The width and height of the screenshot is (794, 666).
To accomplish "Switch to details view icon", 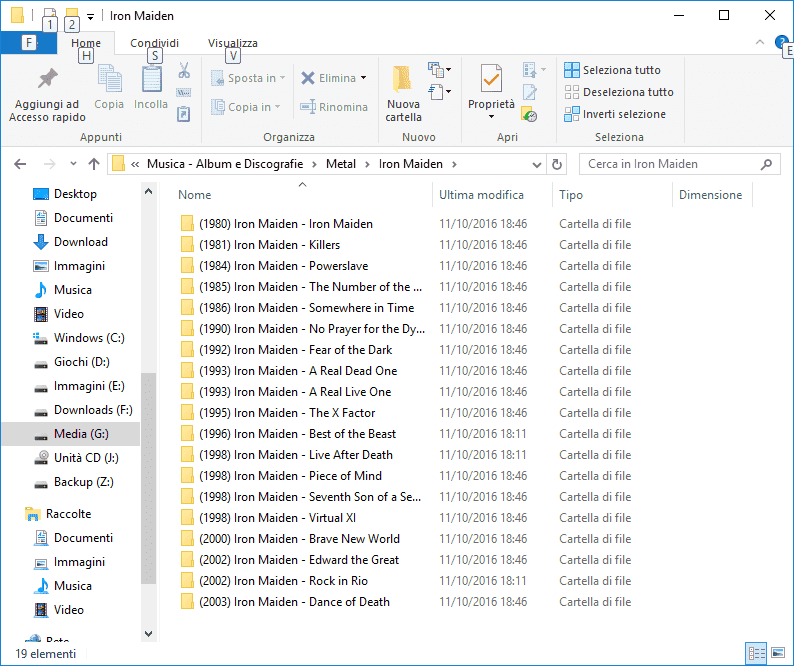I will click(x=756, y=653).
